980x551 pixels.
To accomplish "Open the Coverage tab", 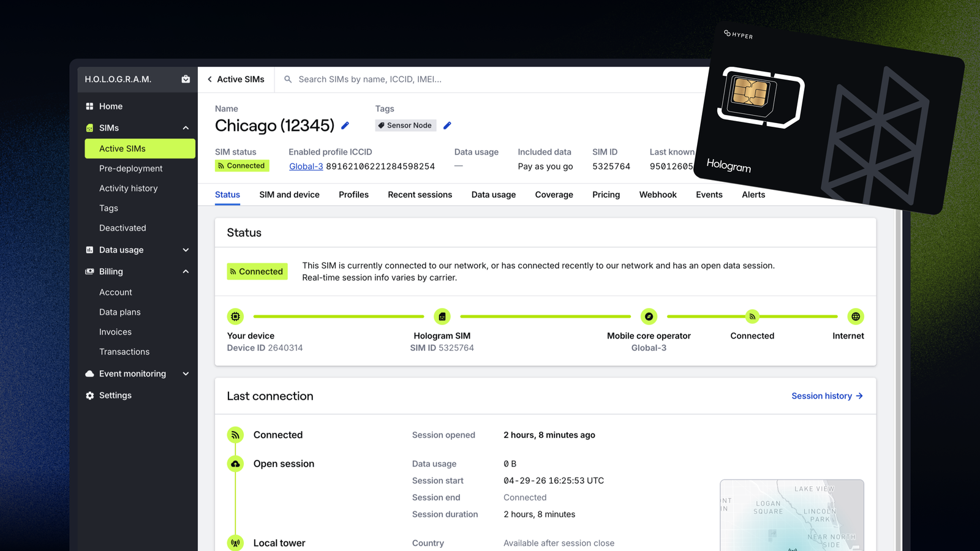I will pyautogui.click(x=554, y=195).
